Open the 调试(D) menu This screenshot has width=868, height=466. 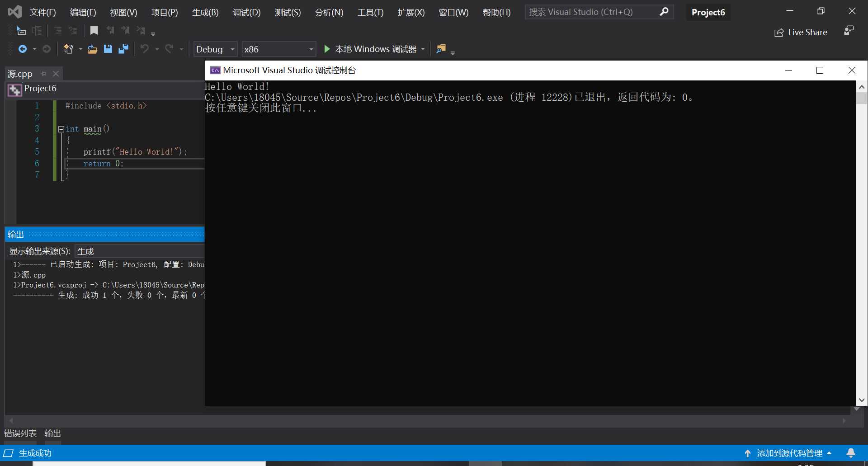coord(246,12)
